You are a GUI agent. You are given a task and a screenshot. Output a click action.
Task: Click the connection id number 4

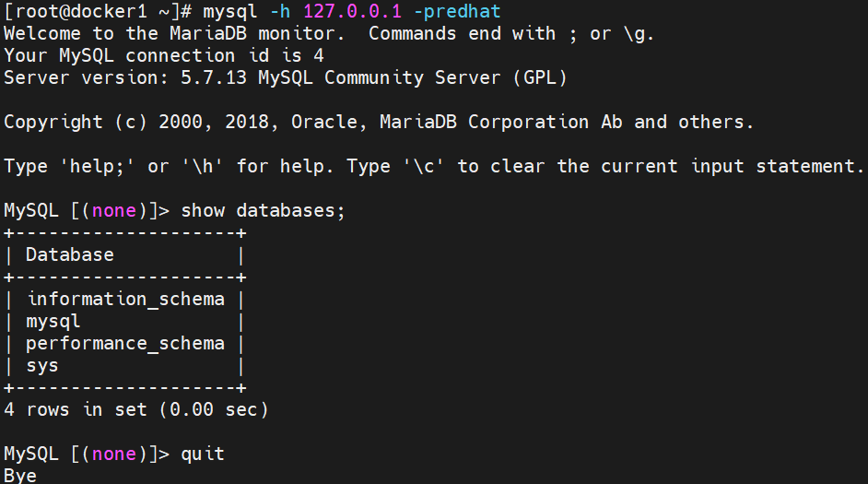click(319, 55)
